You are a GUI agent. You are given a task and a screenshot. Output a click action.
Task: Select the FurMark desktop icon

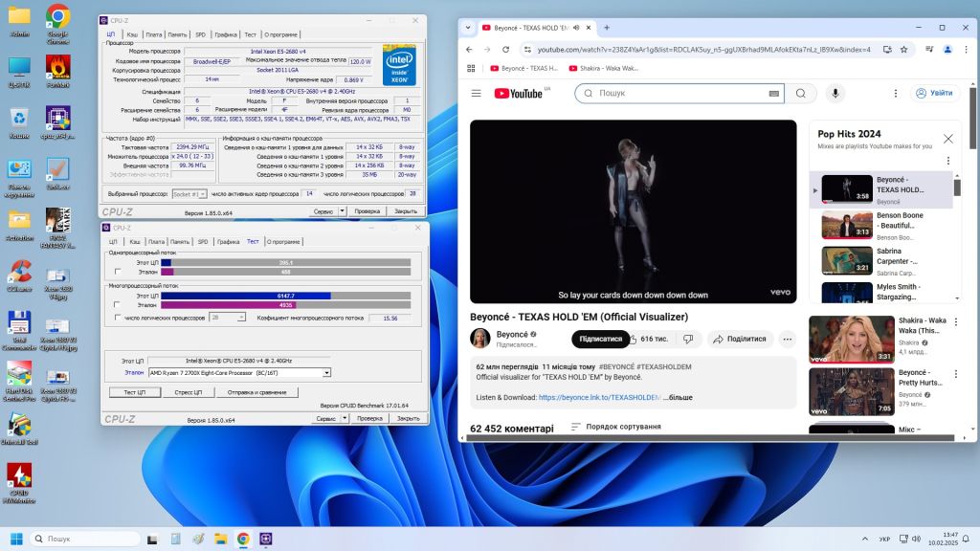(x=57, y=72)
